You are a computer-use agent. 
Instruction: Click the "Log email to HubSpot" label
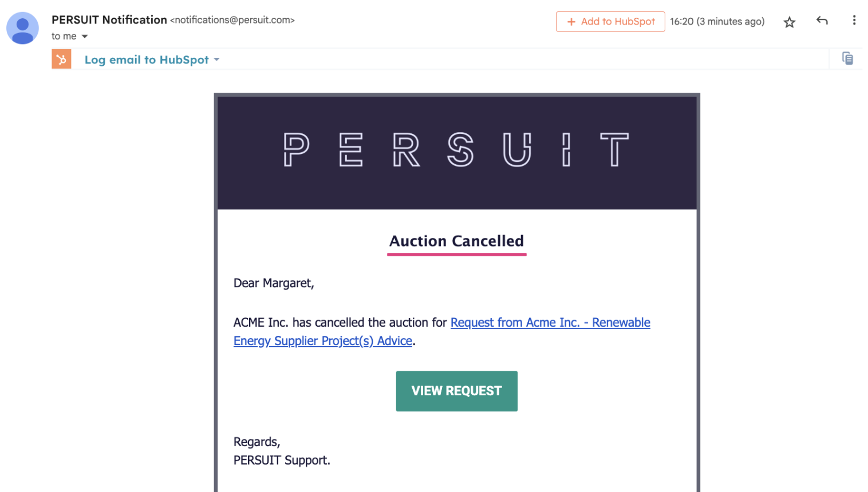pyautogui.click(x=147, y=59)
